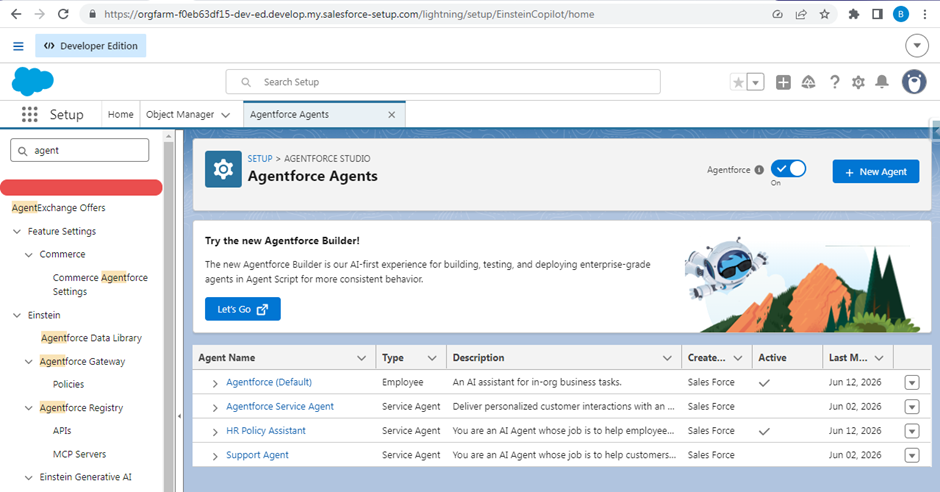
Task: Open the Agentforce Service Agent link
Action: tap(280, 406)
